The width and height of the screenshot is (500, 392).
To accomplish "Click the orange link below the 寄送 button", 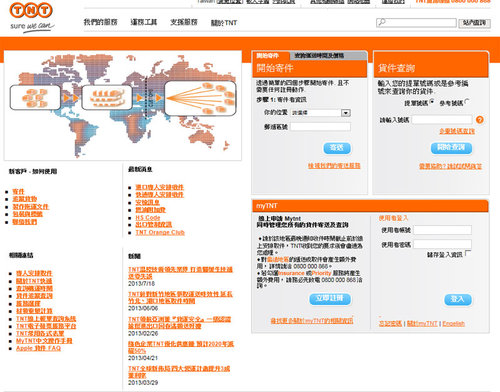I will [x=334, y=166].
